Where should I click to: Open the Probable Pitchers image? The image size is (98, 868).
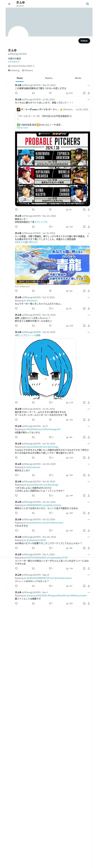coord(52,169)
